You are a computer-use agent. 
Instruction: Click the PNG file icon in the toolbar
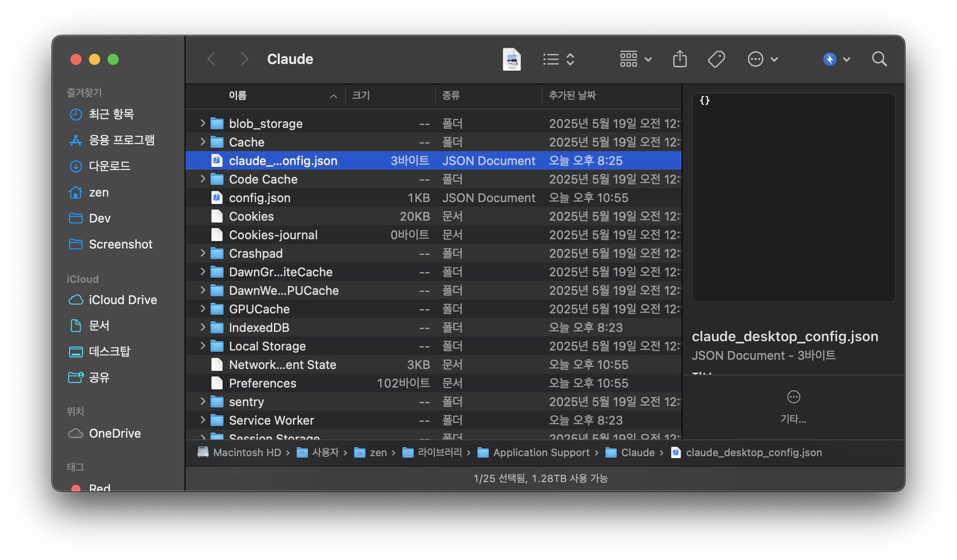[511, 59]
